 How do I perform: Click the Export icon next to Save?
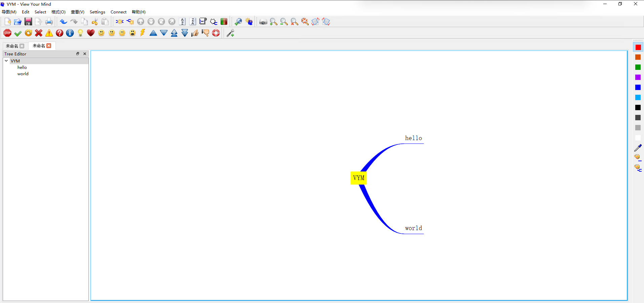pyautogui.click(x=38, y=22)
